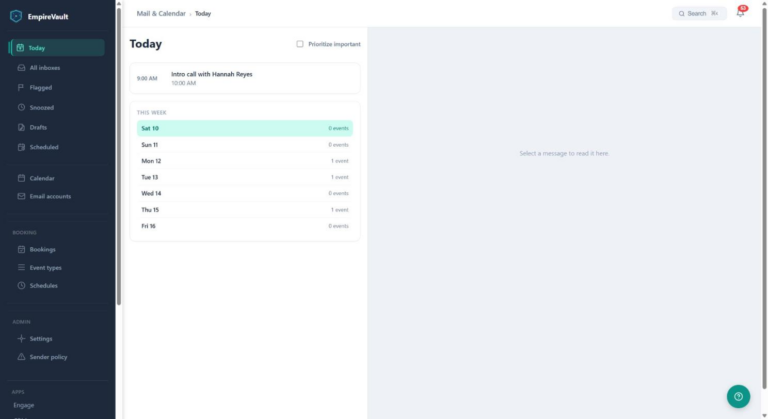Click the Snoozed label
Viewport: 768px width, 419px height.
tap(42, 108)
